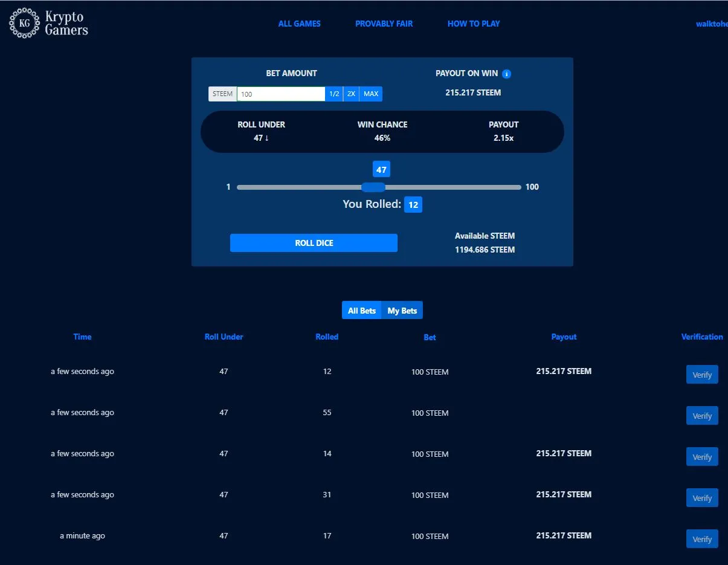The image size is (728, 565).
Task: Verify the bet that rolled 17
Action: click(702, 539)
